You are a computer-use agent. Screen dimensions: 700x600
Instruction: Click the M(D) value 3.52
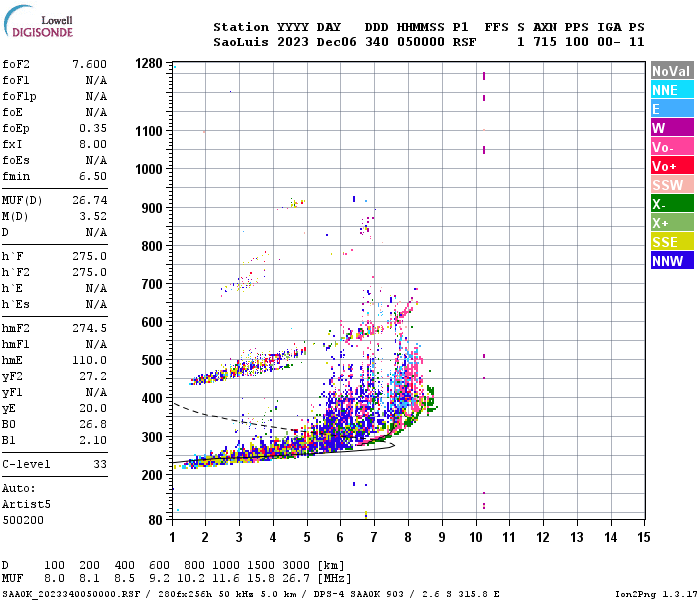pyautogui.click(x=93, y=216)
